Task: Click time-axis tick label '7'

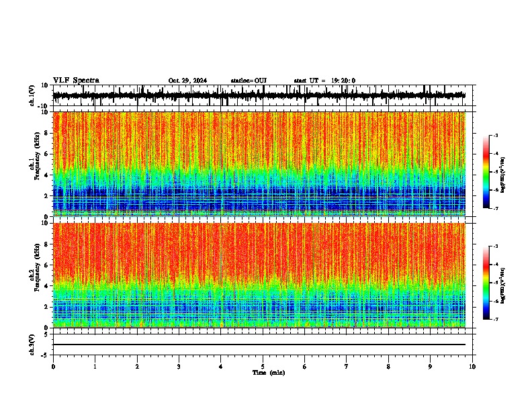Action: click(347, 367)
